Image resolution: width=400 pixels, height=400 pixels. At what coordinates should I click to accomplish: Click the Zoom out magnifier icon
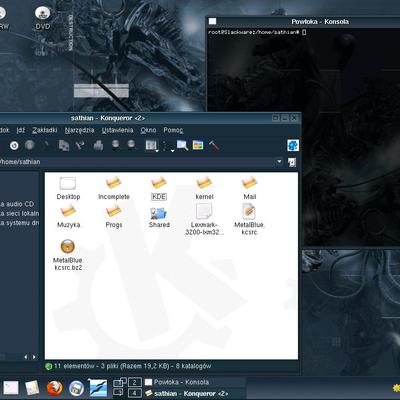(x=131, y=145)
